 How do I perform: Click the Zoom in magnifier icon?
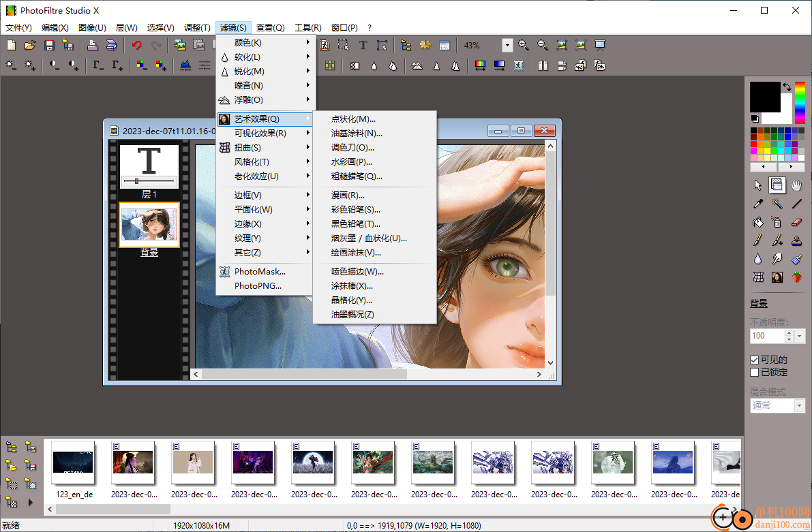click(524, 46)
